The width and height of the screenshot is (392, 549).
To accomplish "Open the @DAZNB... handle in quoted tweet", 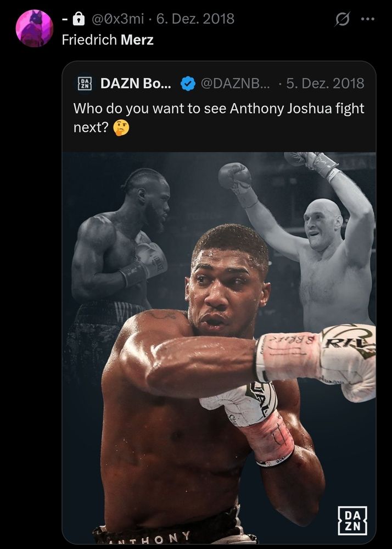I will (x=235, y=83).
